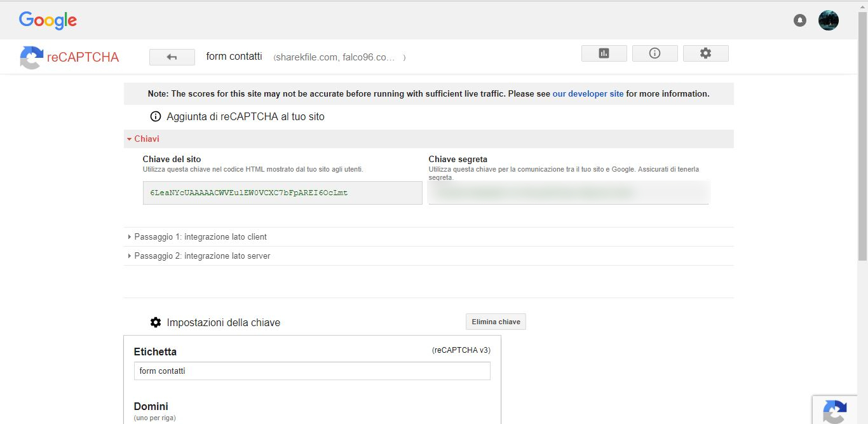Expand Passaggio 2: integrazione lato server
Viewport: 868px width, 424px height.
pyautogui.click(x=201, y=256)
